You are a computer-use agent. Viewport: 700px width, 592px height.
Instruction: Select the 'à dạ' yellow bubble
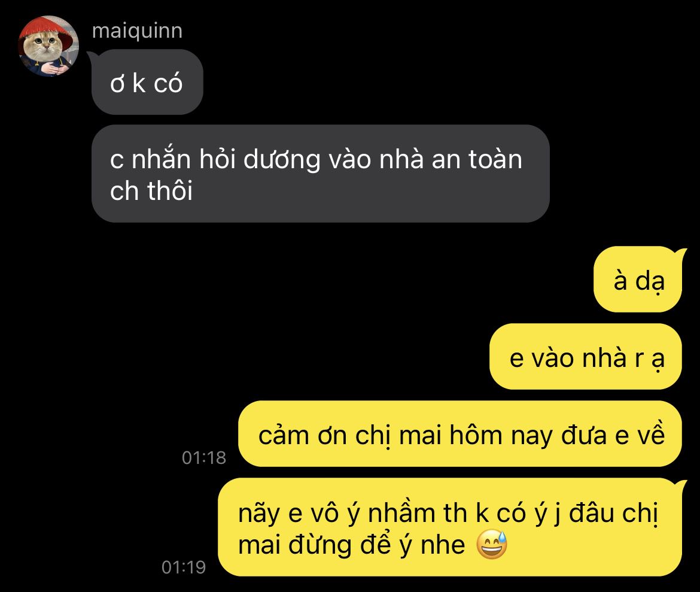tap(638, 280)
